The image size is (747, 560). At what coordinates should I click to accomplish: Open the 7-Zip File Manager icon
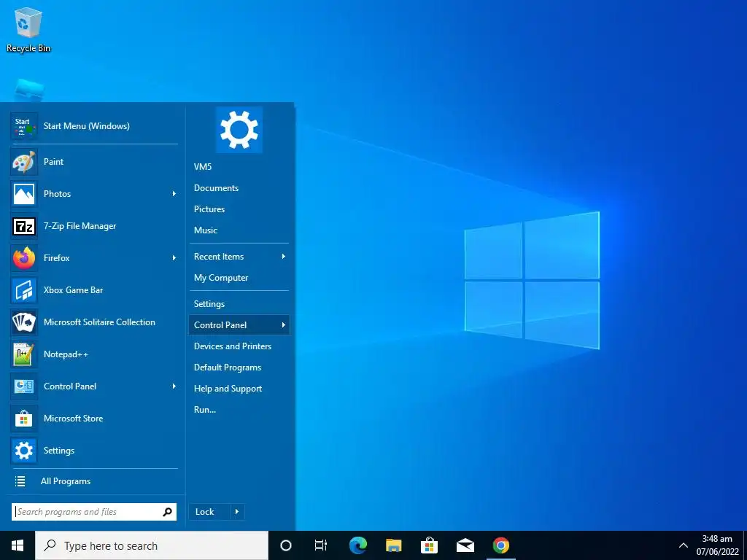click(24, 226)
